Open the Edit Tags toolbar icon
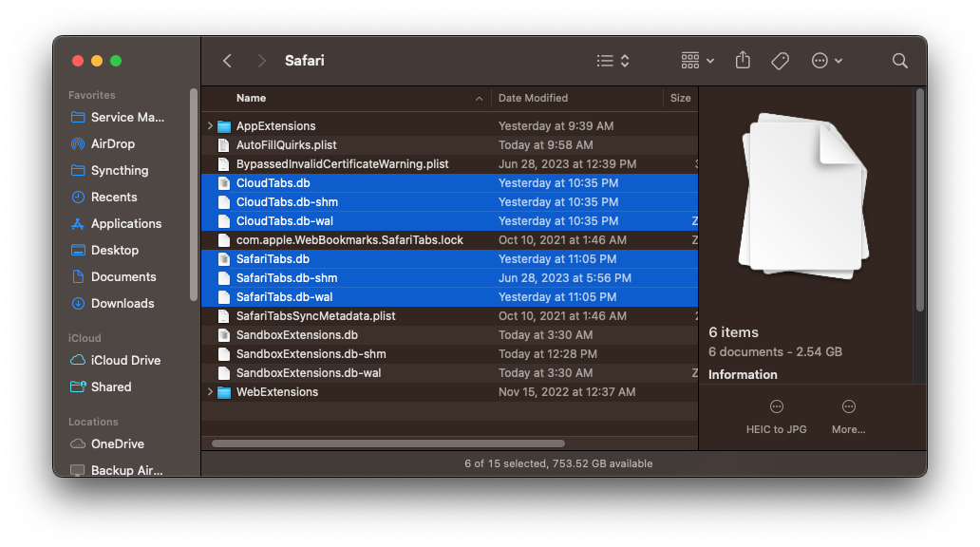980x547 pixels. pyautogui.click(x=780, y=61)
